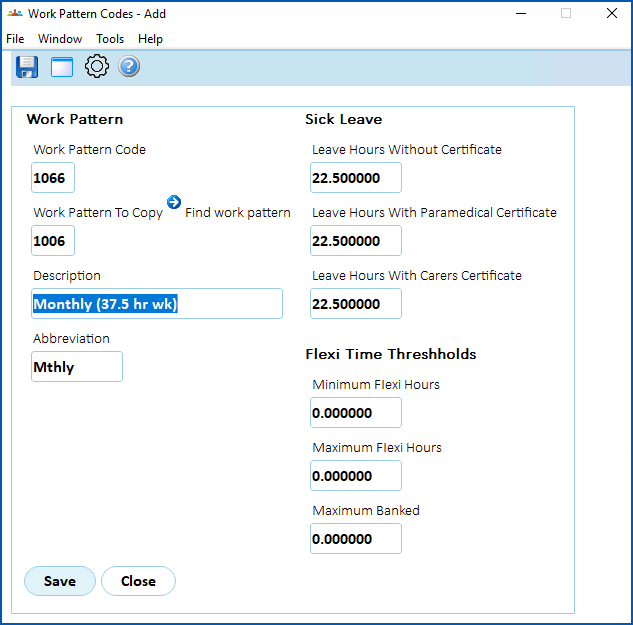This screenshot has width=633, height=625.
Task: Open the File menu
Action: point(15,39)
